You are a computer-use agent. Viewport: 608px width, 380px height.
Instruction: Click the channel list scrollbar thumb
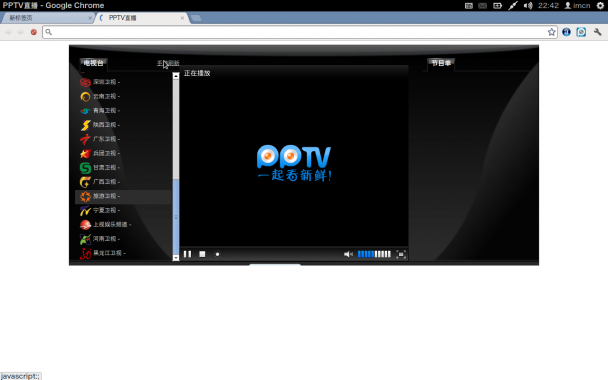(176, 217)
